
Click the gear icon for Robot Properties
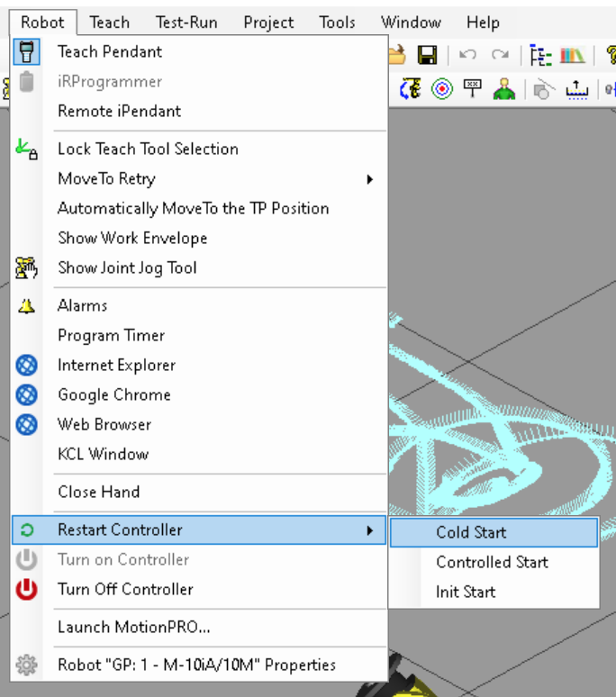coord(27,665)
